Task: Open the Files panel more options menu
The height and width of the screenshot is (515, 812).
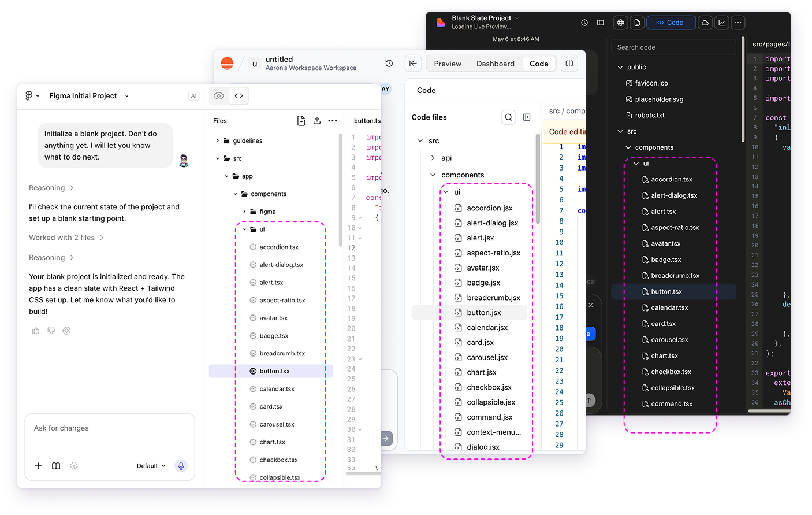Action: pos(333,121)
